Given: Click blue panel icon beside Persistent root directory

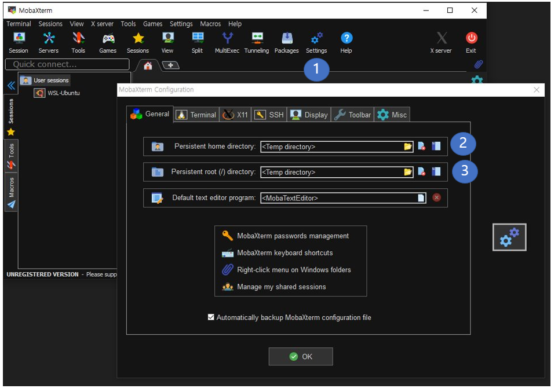Looking at the screenshot, I should (x=436, y=172).
